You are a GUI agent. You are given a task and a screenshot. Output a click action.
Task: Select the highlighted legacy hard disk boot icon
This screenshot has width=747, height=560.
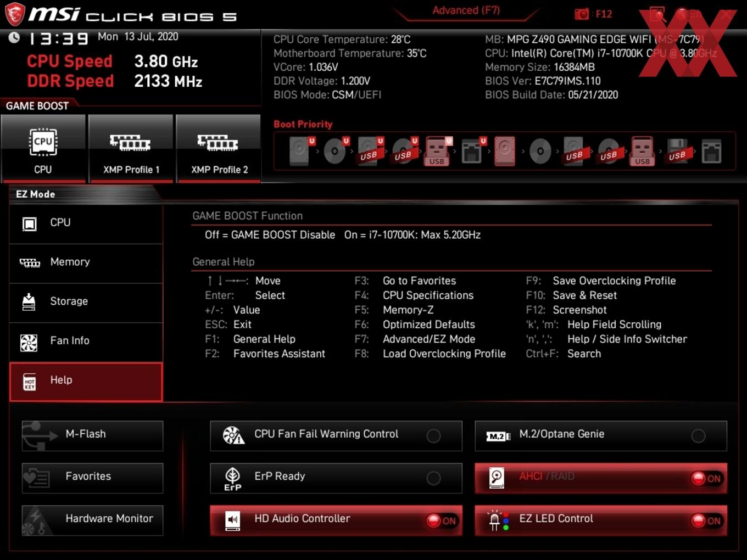505,151
